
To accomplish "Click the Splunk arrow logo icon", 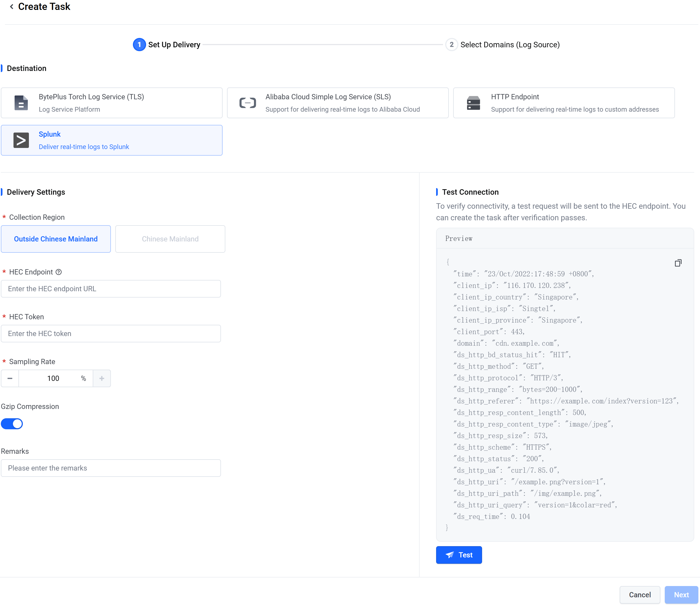I will tap(21, 141).
